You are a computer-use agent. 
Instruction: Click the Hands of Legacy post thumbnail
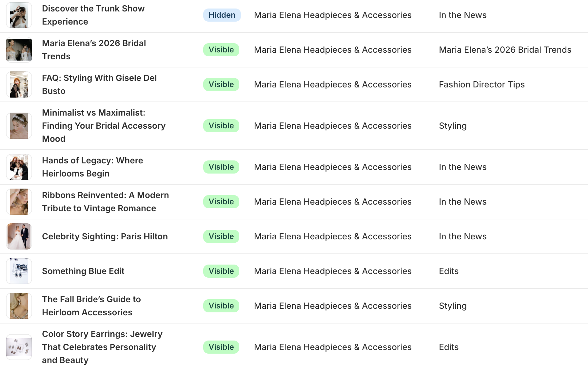[19, 167]
